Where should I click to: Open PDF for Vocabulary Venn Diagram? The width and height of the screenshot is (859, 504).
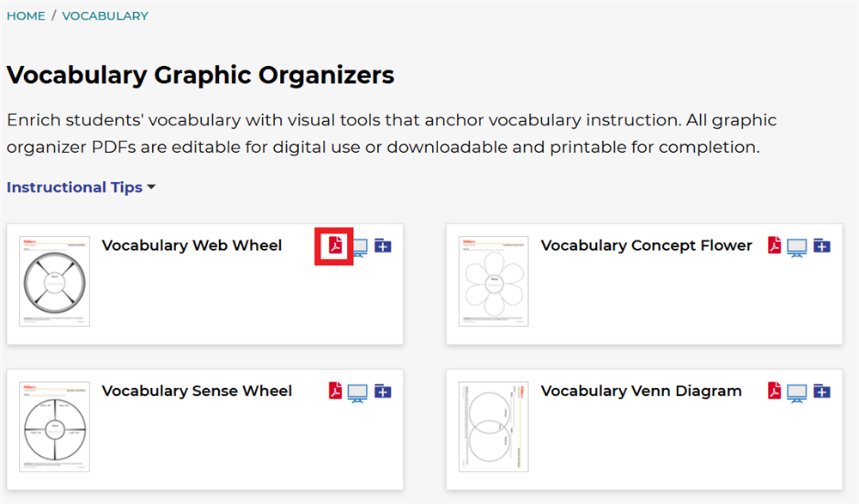[x=775, y=392]
